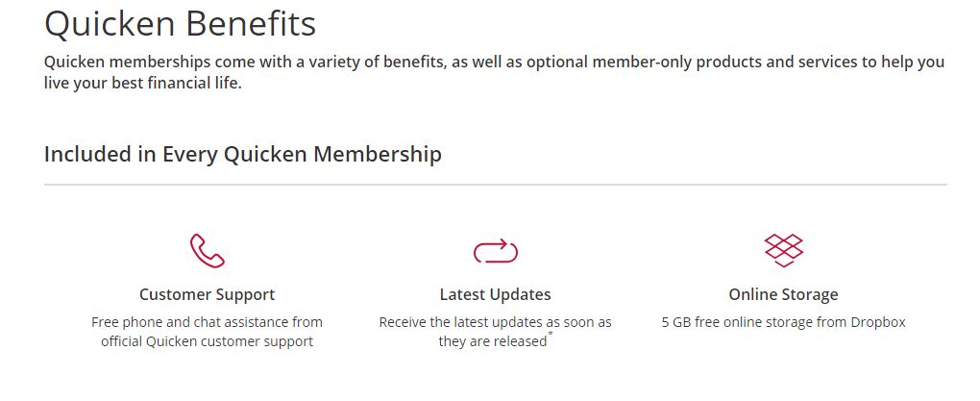This screenshot has height=401, width=980.
Task: Click the horizontal divider below membership heading
Action: click(496, 185)
